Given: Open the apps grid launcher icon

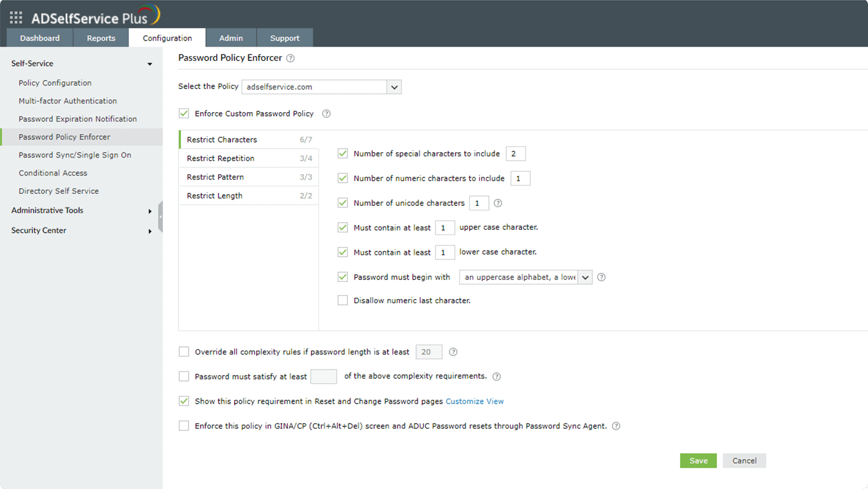Looking at the screenshot, I should [x=16, y=17].
